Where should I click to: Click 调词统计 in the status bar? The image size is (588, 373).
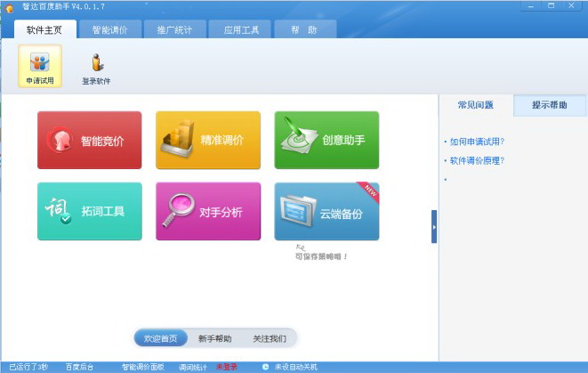coord(193,367)
